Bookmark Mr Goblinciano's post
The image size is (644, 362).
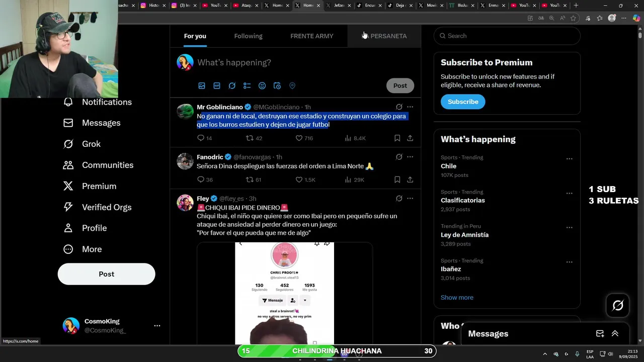pyautogui.click(x=397, y=138)
